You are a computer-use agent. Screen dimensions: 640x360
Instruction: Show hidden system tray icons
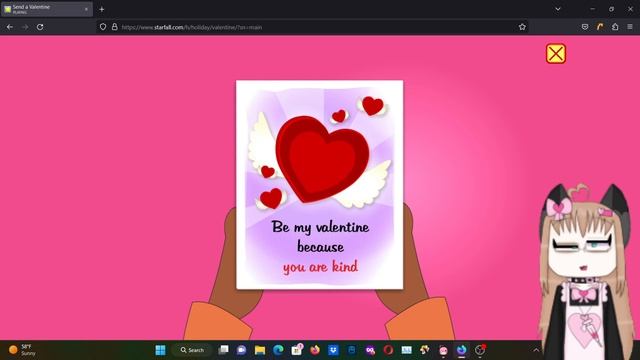tap(536, 350)
